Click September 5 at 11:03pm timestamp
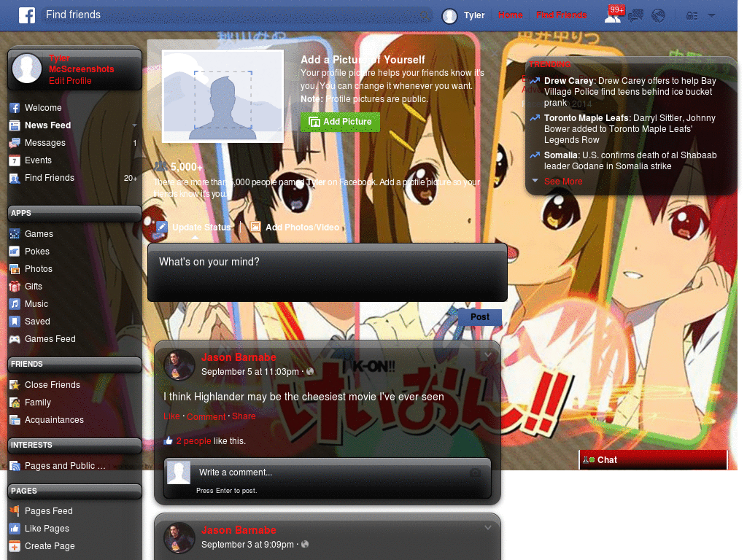This screenshot has width=747, height=560. (x=249, y=371)
